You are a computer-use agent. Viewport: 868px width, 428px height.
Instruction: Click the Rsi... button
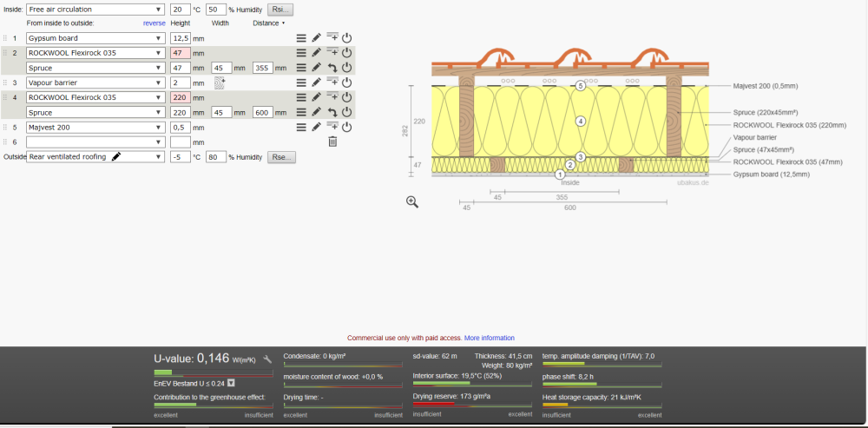[x=280, y=10]
